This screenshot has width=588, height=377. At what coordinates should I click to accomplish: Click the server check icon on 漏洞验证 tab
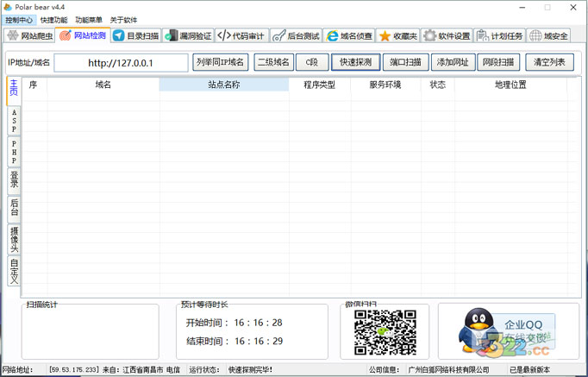coord(172,35)
